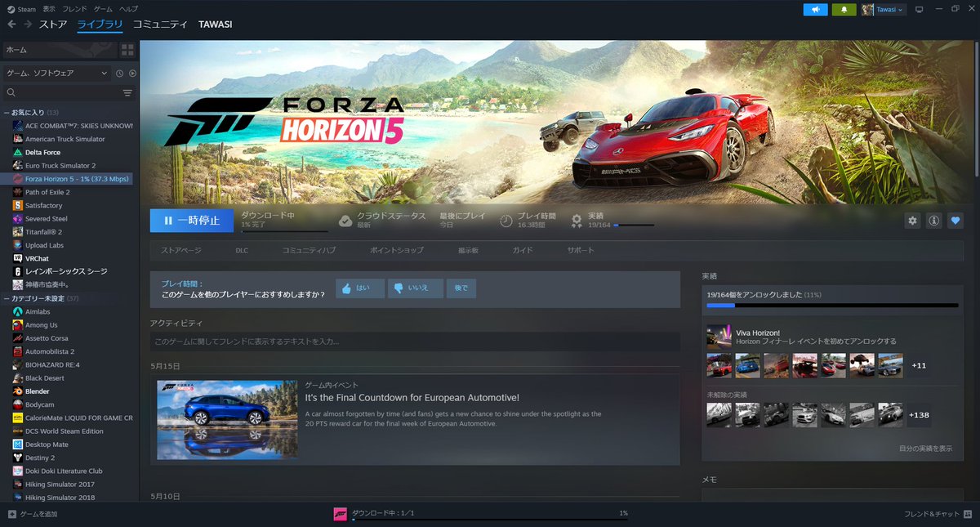
Task: Open the Games and Software filter dropdown
Action: [x=57, y=74]
